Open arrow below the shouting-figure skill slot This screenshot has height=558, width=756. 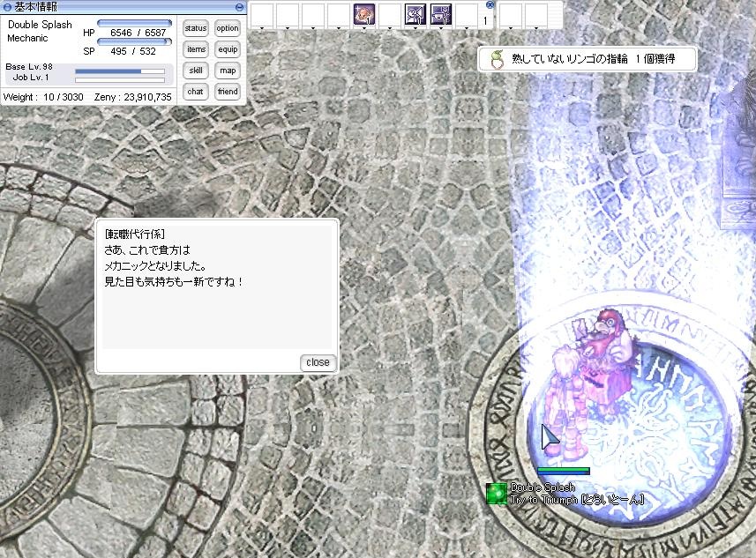(x=415, y=28)
